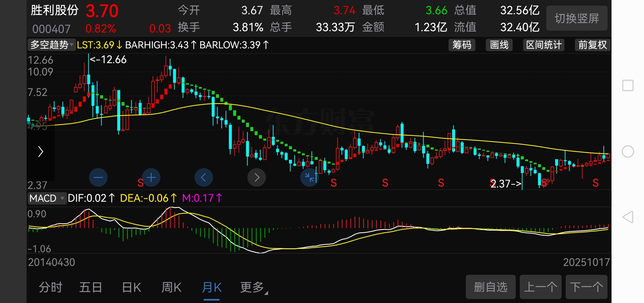Screen dimensions: 644x303
Task: Tap the collapse arrows icon
Action: point(309,178)
